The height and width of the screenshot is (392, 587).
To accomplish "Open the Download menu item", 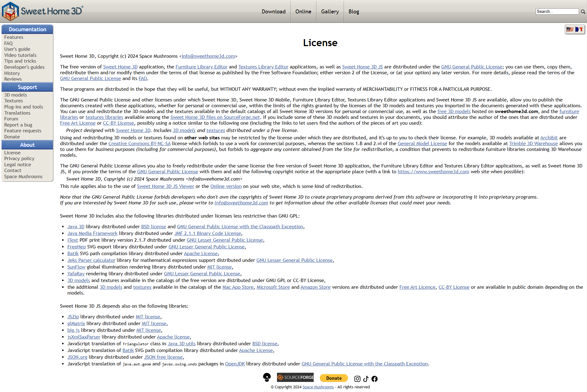I will click(274, 12).
